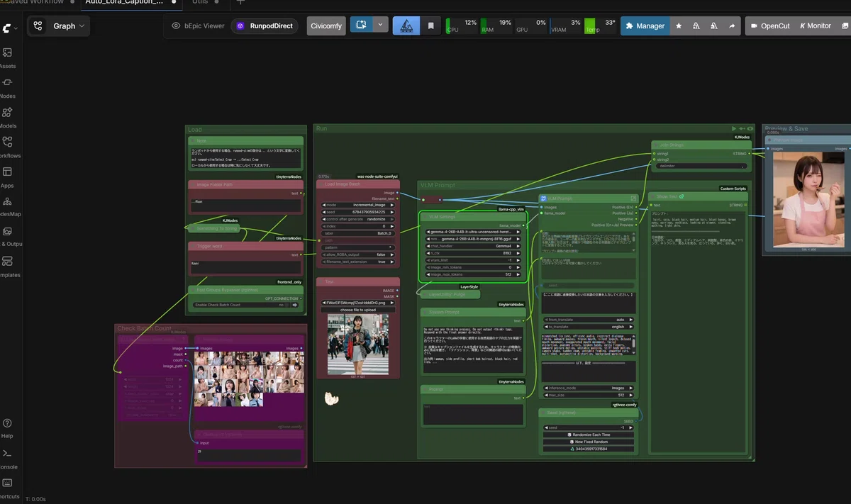851x504 pixels.
Task: Open the Assets sidebar panel
Action: click(6, 58)
